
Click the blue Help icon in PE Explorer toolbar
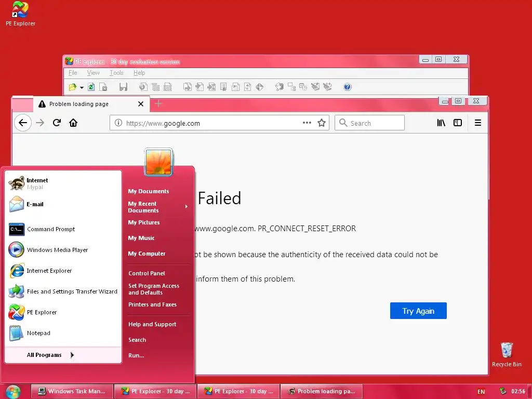click(347, 87)
